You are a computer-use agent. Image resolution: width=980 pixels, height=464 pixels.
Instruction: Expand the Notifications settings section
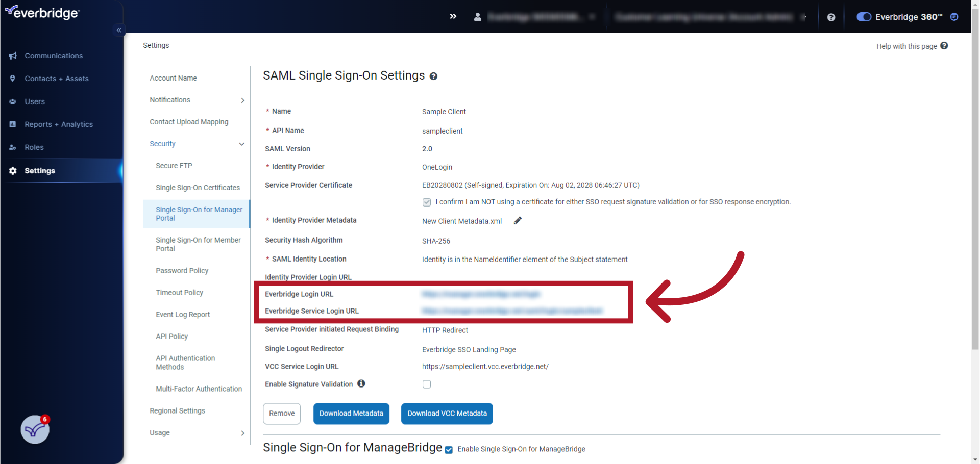coord(242,100)
